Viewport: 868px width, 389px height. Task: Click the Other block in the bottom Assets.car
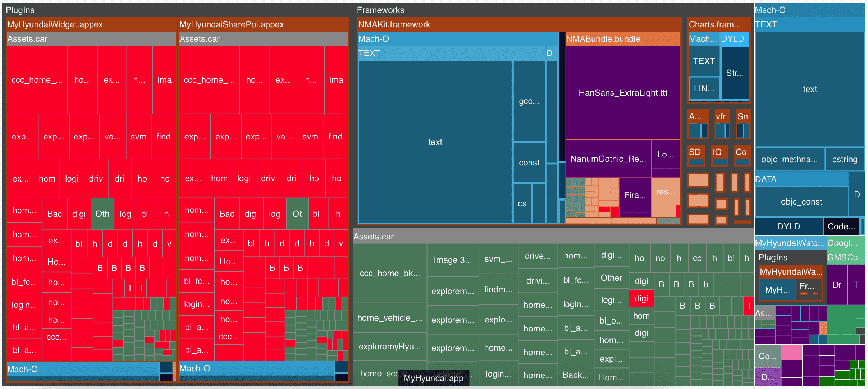click(611, 278)
